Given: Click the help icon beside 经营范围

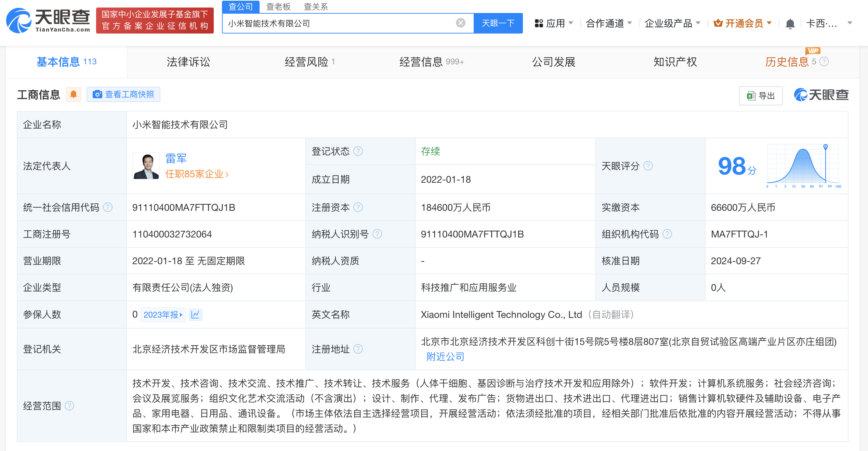Looking at the screenshot, I should (x=69, y=406).
